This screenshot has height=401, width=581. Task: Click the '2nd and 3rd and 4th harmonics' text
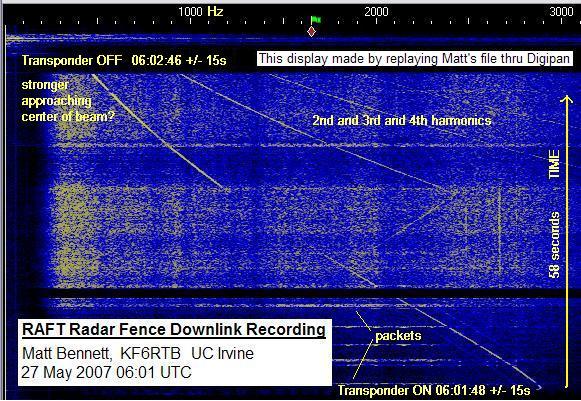tap(402, 120)
